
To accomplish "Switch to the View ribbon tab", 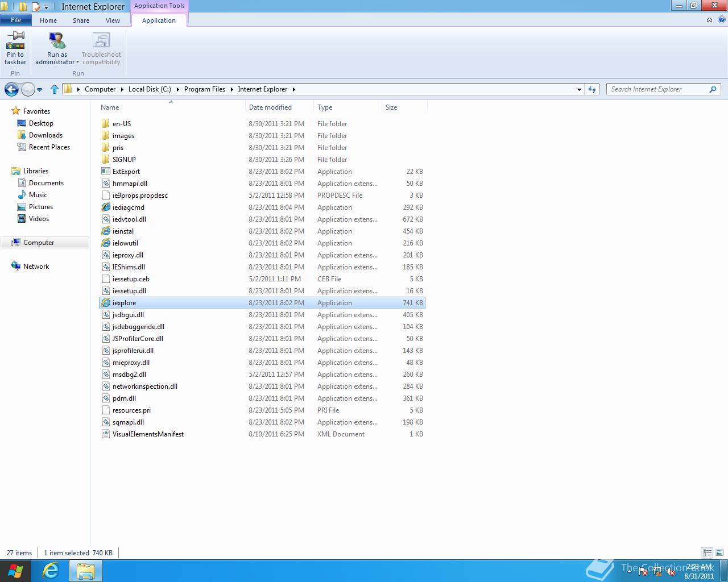I will coord(113,20).
